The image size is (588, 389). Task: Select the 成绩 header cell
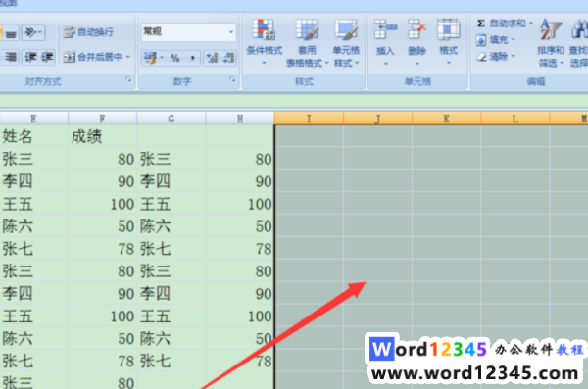[x=102, y=136]
